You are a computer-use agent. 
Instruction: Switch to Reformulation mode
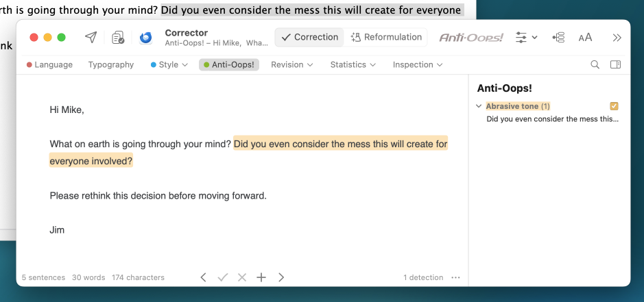[386, 38]
